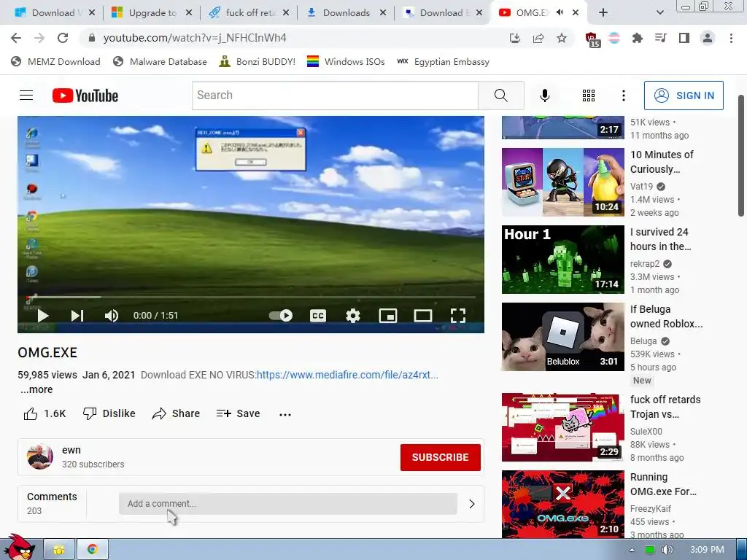Toggle the autoplay switch in player

[281, 315]
